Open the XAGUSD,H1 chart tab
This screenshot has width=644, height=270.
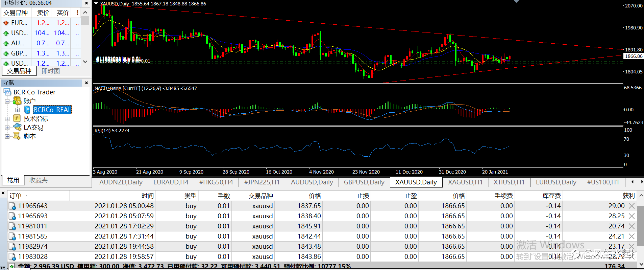(465, 182)
